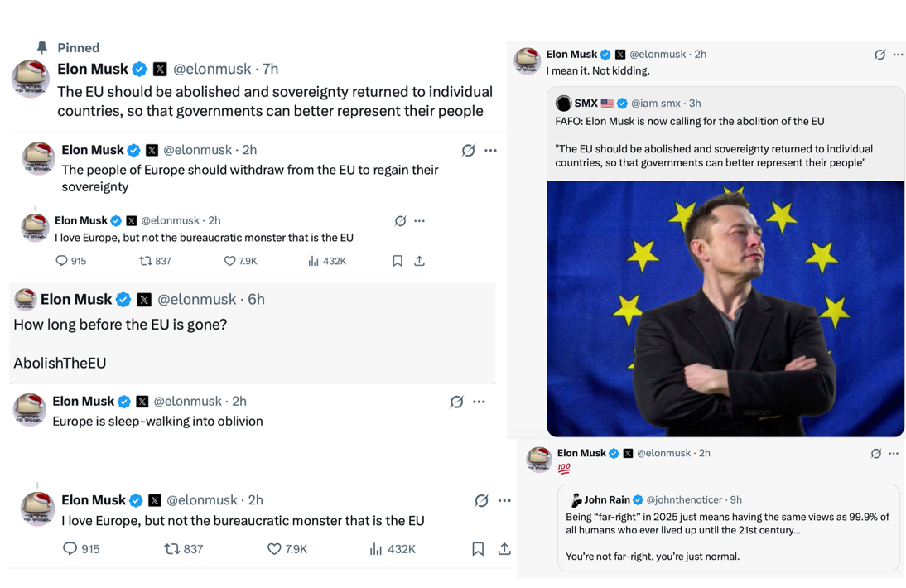Image resolution: width=906 pixels, height=588 pixels.
Task: Reply to the last "I love Europe" tweet
Action: (x=70, y=548)
